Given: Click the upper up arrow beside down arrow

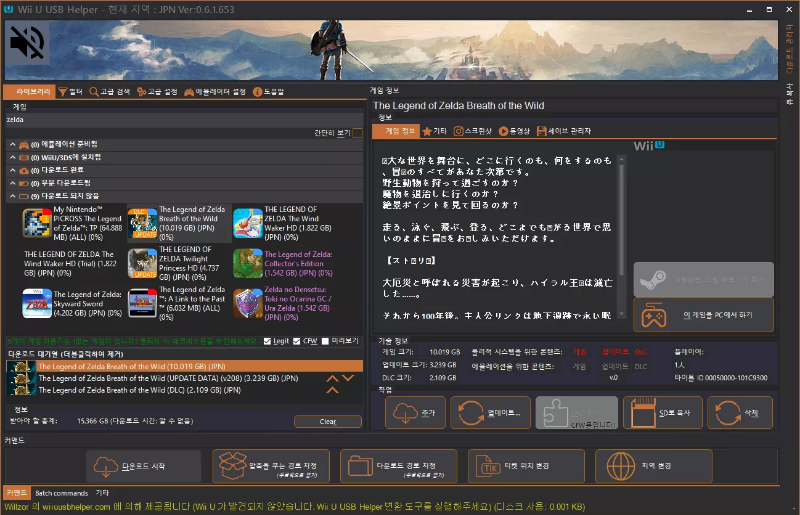Looking at the screenshot, I should tap(332, 378).
